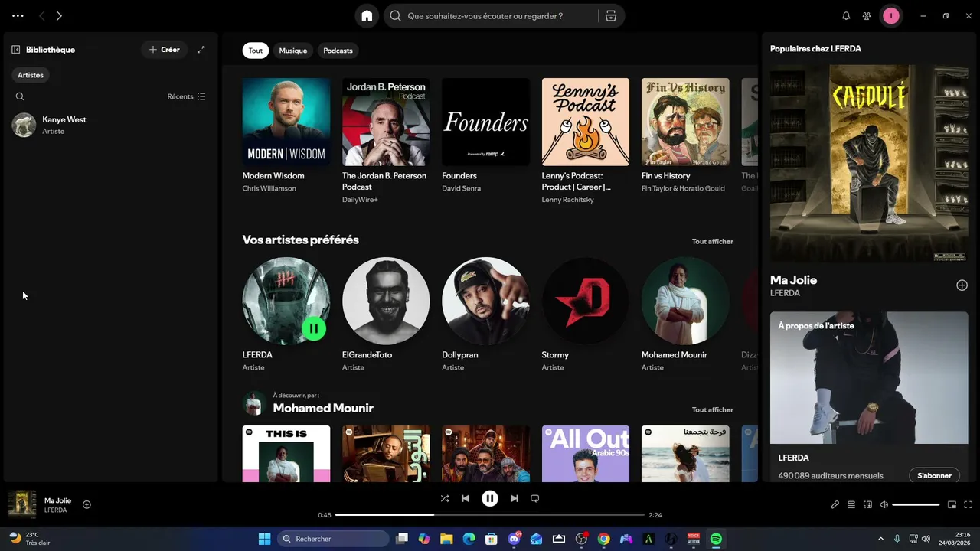Skip to the next track
This screenshot has width=980, height=551.
514,498
